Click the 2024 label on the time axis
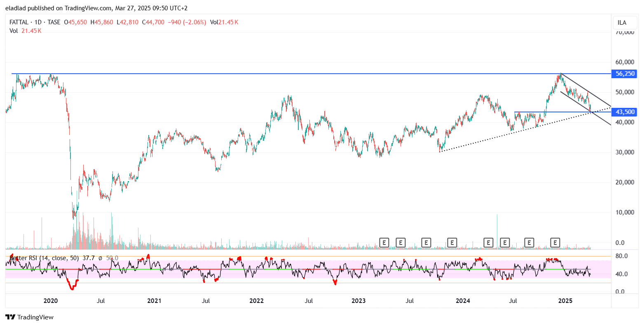This screenshot has height=326, width=644. point(463,301)
